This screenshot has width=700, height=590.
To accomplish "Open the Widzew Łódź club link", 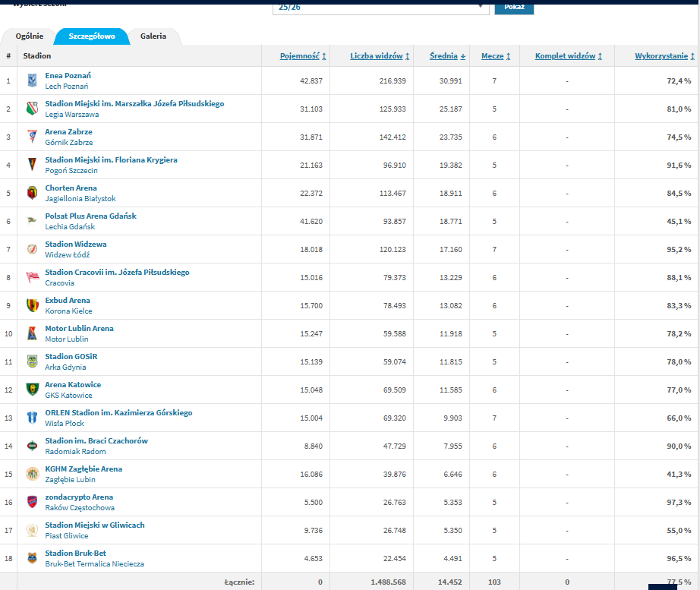I will (67, 255).
